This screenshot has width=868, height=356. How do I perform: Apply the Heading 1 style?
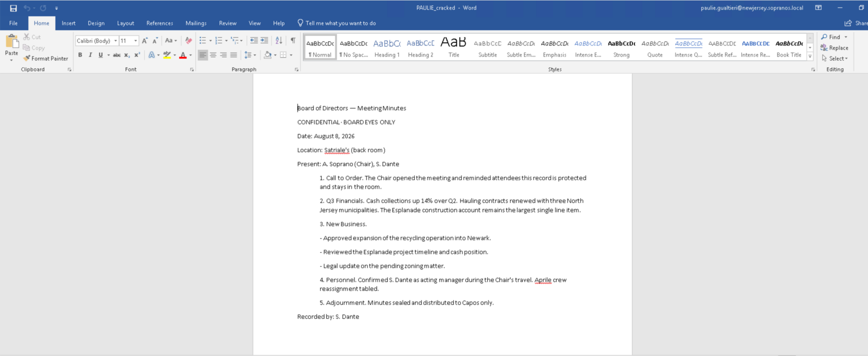tap(387, 47)
